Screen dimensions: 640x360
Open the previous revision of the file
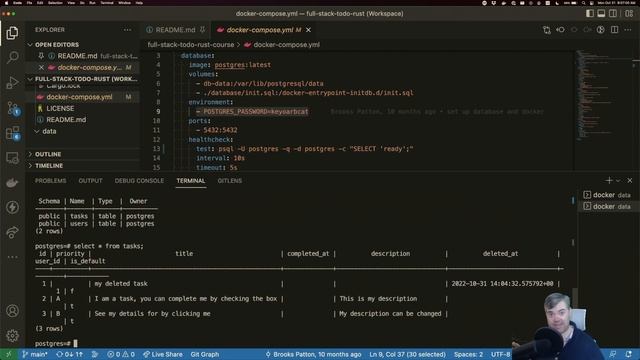(x=560, y=30)
